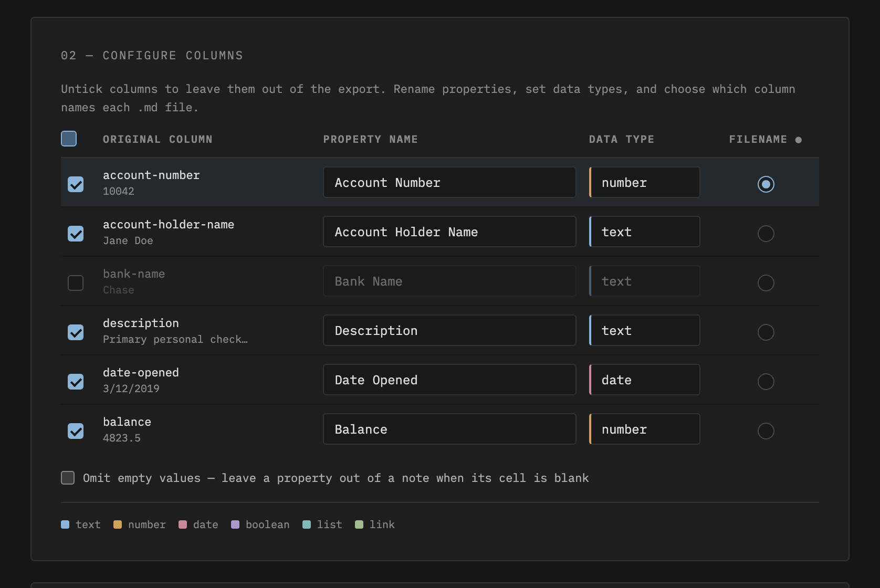Click the sample value Chase
The image size is (880, 588).
pos(119,290)
